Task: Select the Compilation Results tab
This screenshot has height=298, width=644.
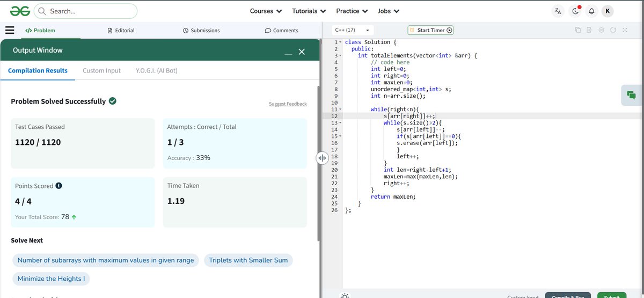Action: tap(38, 70)
